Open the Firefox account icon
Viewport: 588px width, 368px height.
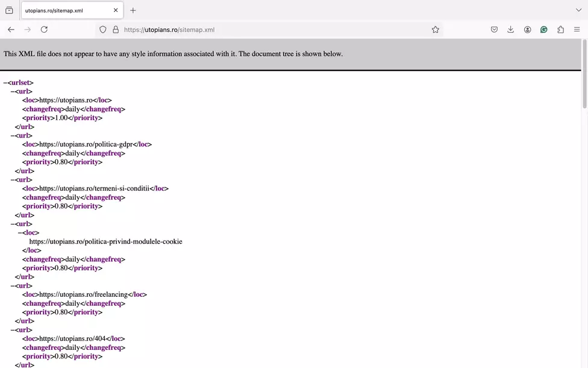tap(527, 30)
